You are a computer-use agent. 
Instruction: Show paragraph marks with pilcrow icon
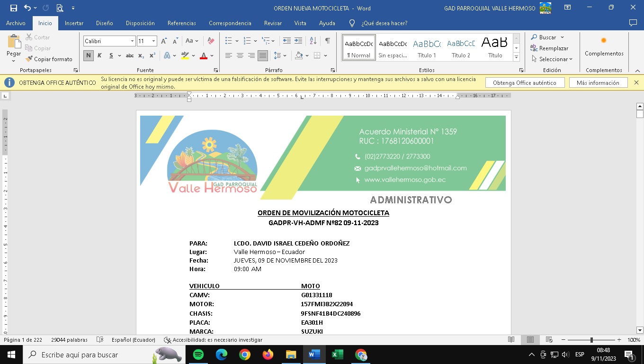327,41
